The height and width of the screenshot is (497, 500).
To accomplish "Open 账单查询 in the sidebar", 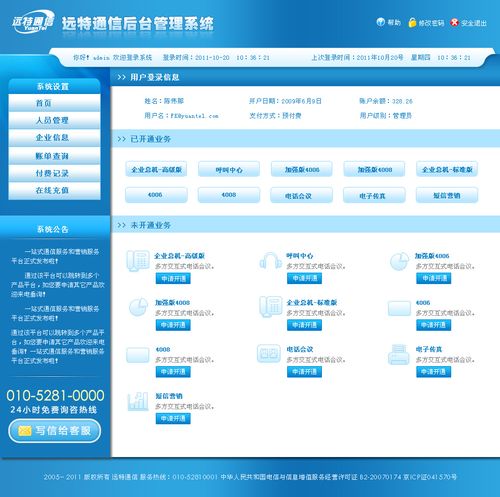I will point(54,156).
